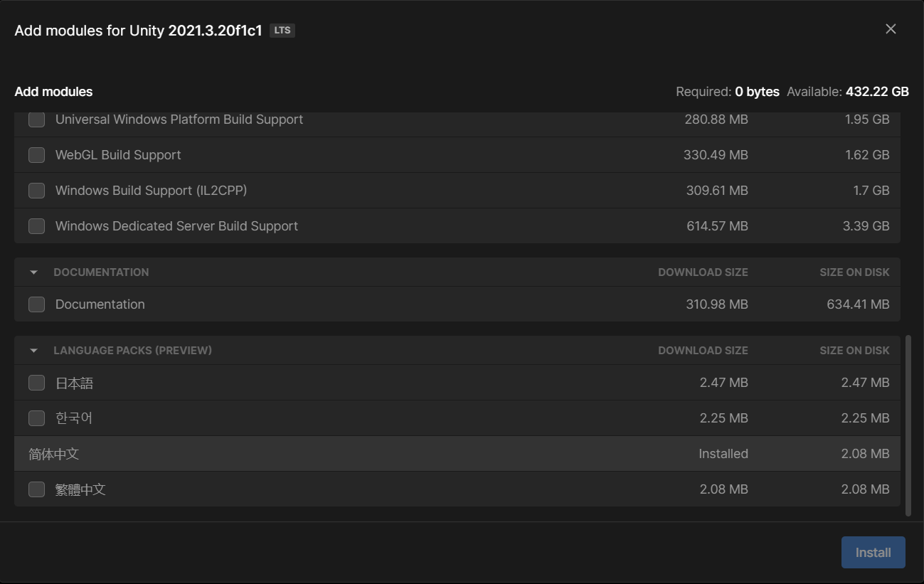Check Windows Build Support (IL2CPP)
This screenshot has width=924, height=584.
click(x=36, y=191)
